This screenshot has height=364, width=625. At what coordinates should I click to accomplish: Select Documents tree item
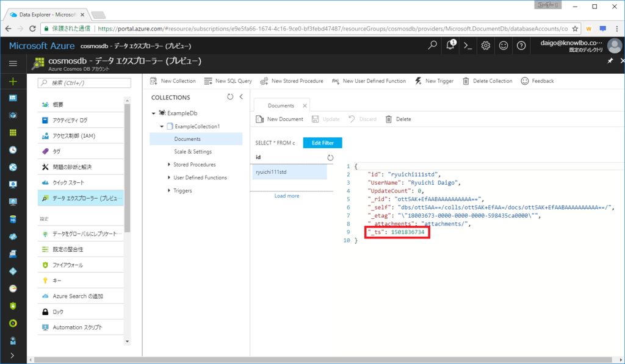(196, 138)
